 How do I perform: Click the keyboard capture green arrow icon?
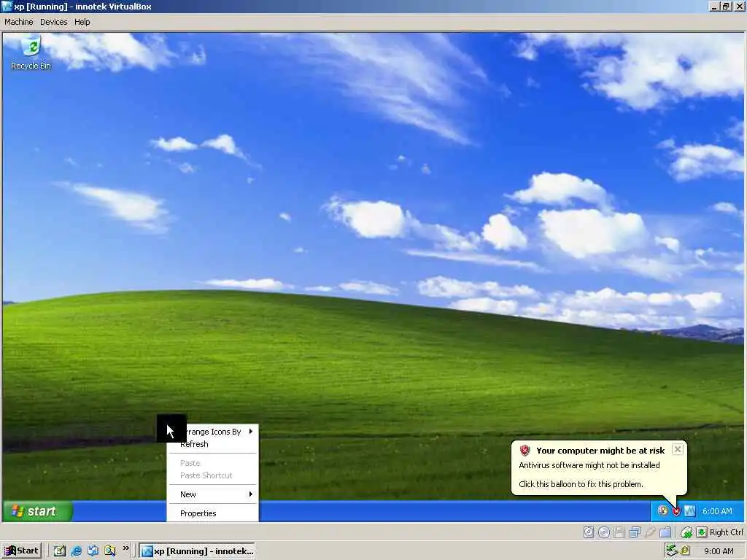(x=702, y=532)
